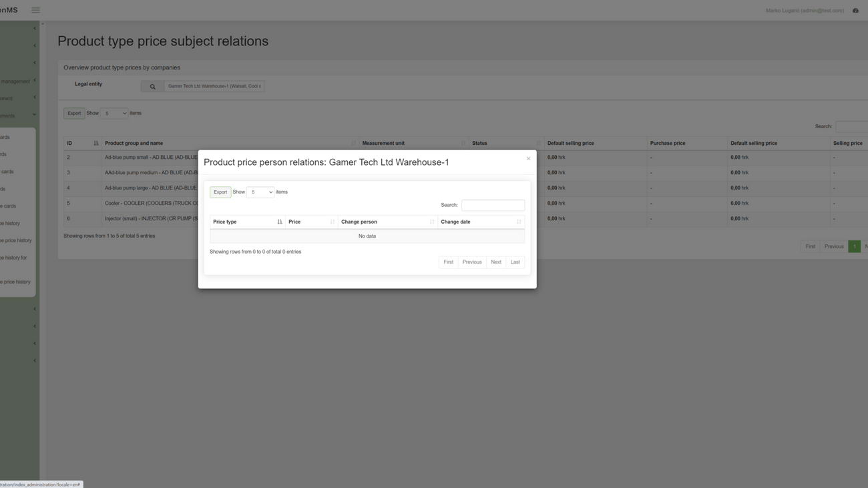Toggle the hamburger menu icon in header
Screen dimensions: 868x488
point(36,10)
